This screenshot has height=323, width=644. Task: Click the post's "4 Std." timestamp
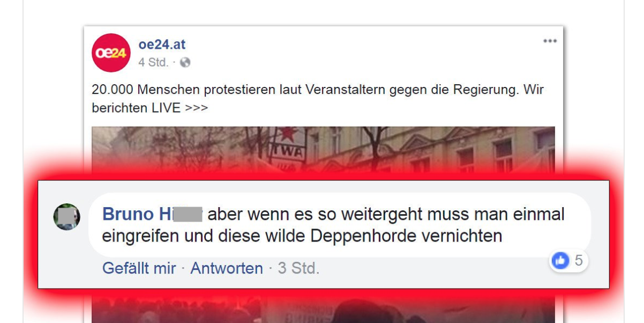(x=153, y=63)
